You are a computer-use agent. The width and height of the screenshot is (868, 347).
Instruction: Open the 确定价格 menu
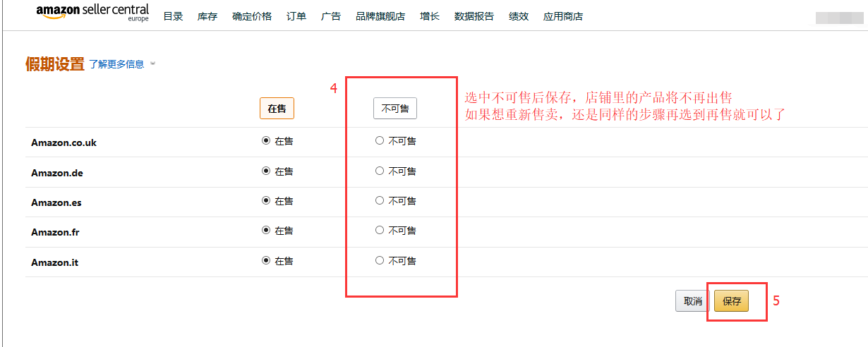tap(252, 16)
